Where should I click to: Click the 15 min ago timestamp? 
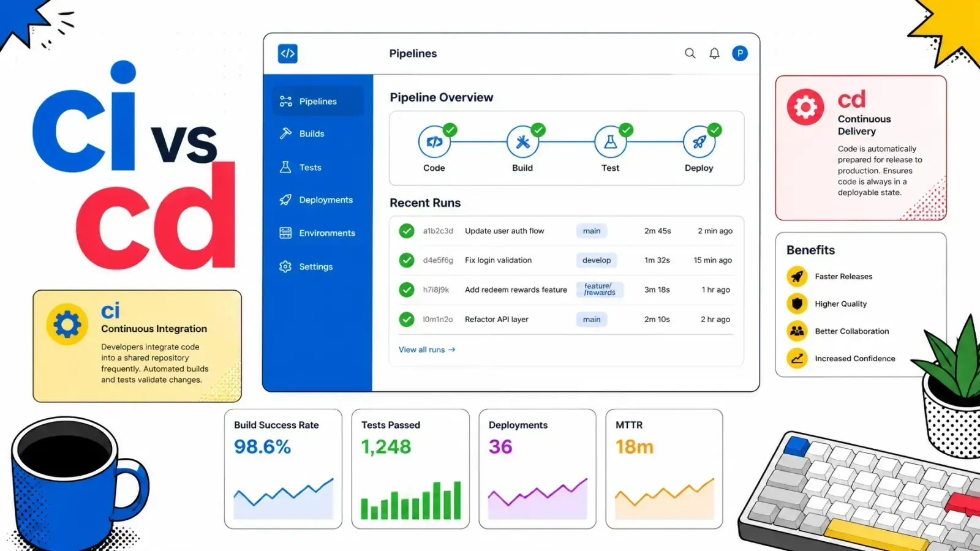pyautogui.click(x=713, y=260)
